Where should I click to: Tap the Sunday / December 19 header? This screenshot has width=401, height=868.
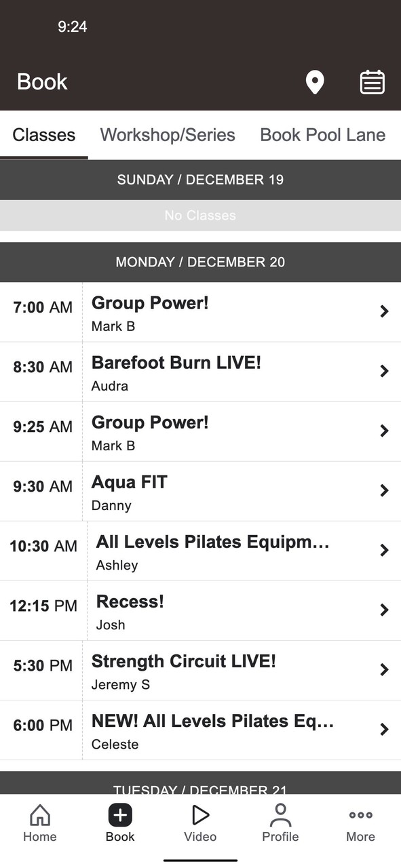point(200,180)
